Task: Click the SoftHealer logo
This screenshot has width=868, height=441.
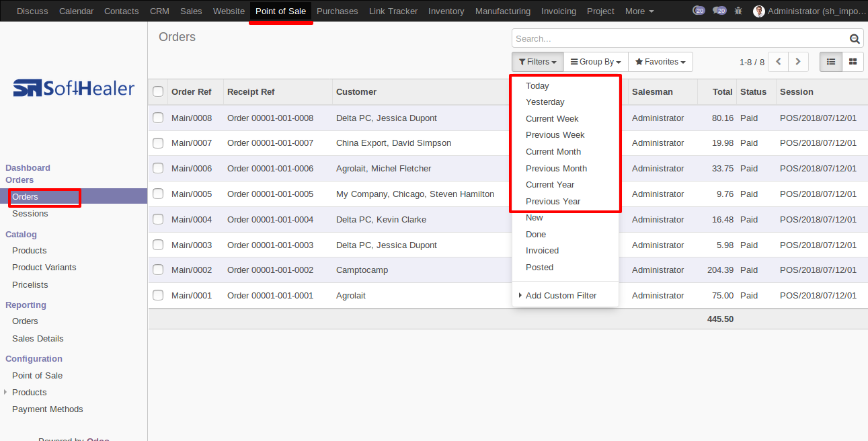Action: 74,88
